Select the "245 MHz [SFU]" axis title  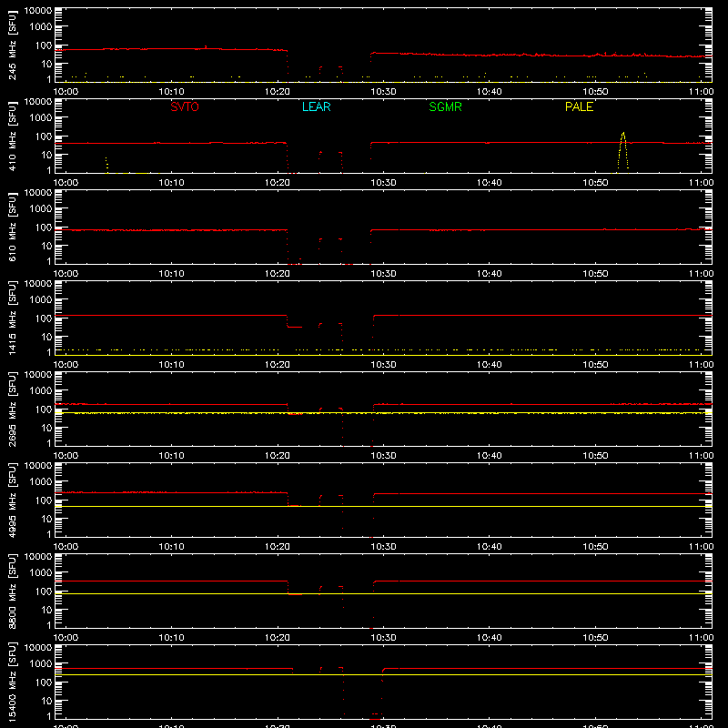point(13,45)
